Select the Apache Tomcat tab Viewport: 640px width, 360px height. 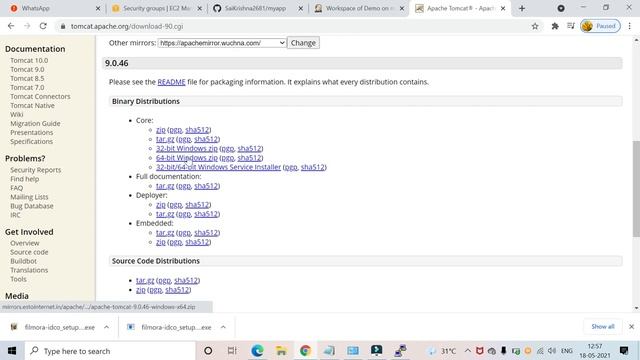pyautogui.click(x=461, y=8)
